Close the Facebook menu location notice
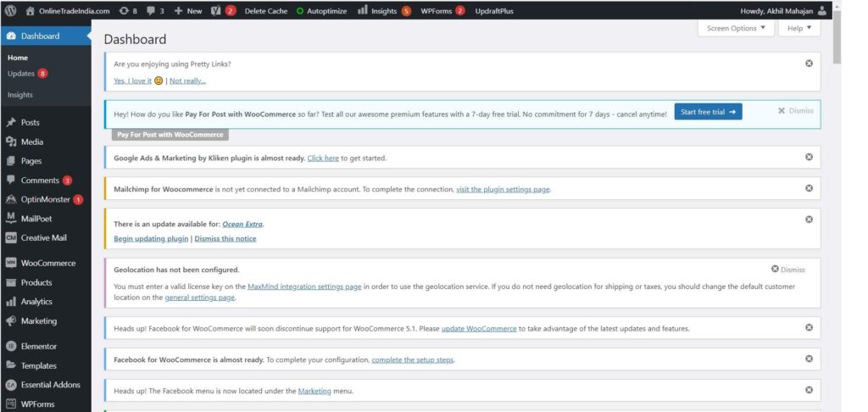Image resolution: width=868 pixels, height=412 pixels. [x=809, y=390]
